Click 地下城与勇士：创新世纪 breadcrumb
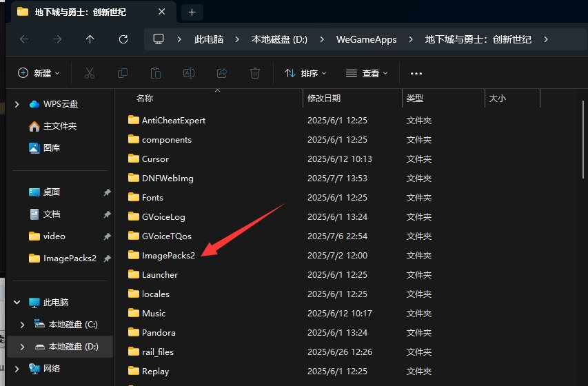This screenshot has height=386, width=588. [x=478, y=39]
